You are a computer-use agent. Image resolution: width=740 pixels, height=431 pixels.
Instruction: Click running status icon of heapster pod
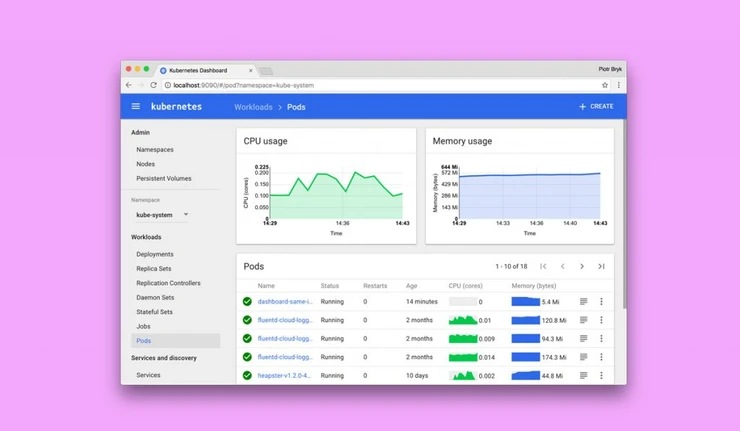247,375
